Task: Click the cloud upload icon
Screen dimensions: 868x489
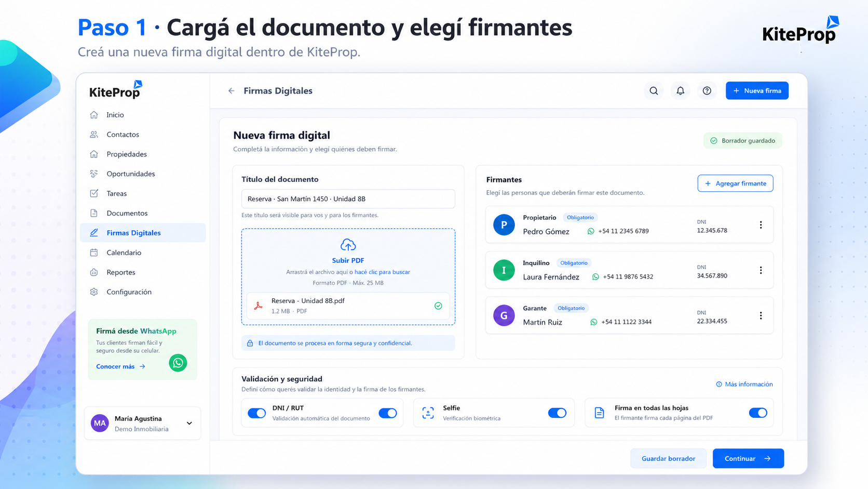Action: [x=348, y=245]
